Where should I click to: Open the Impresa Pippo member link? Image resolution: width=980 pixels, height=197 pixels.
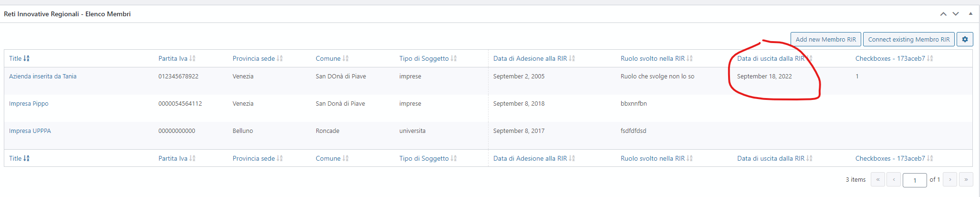pos(29,104)
